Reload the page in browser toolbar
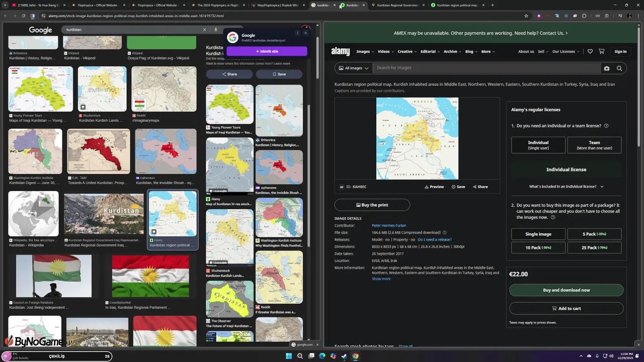This screenshot has width=644, height=362. pyautogui.click(x=24, y=16)
